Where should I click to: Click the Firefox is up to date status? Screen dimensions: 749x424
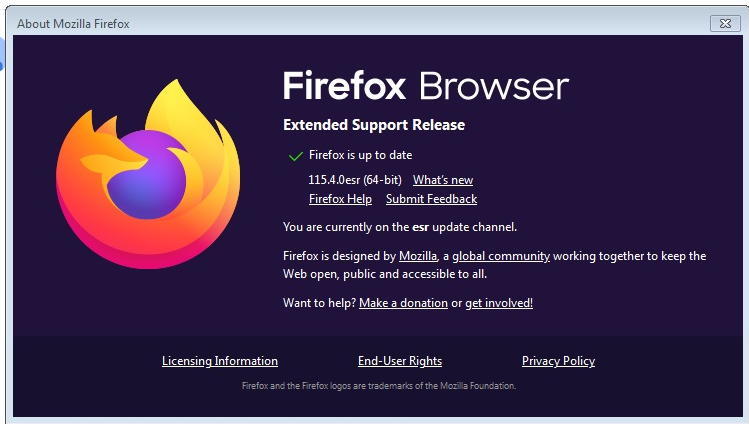[361, 155]
